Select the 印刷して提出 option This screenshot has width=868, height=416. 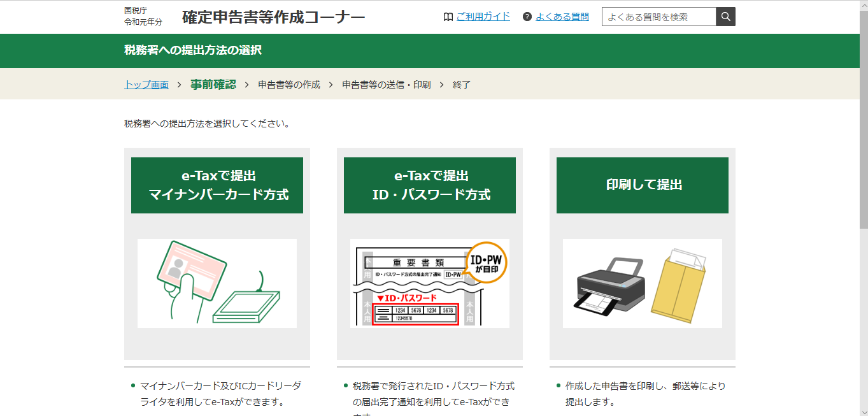pos(642,185)
